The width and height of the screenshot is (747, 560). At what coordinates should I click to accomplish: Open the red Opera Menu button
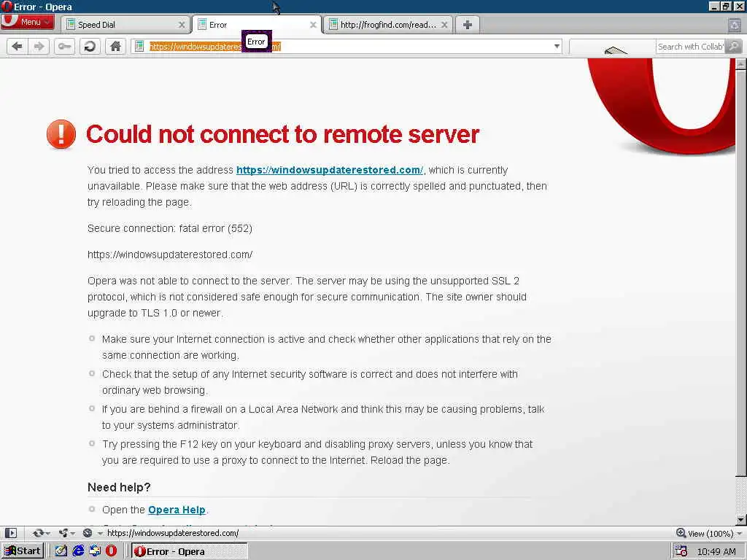tap(28, 22)
